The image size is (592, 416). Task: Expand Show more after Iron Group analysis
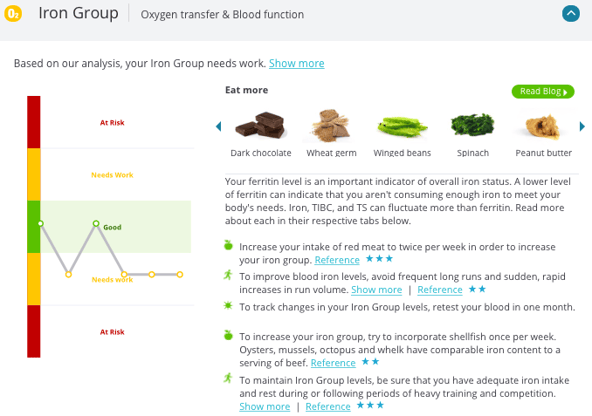pyautogui.click(x=296, y=63)
